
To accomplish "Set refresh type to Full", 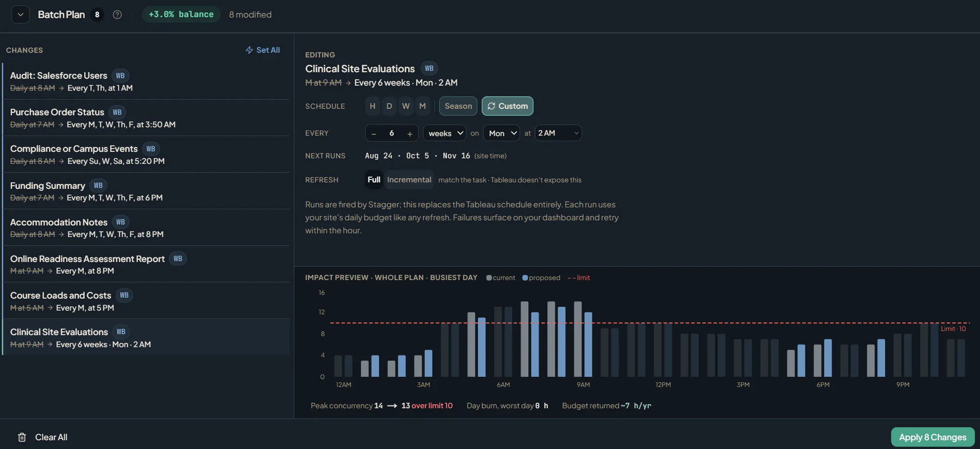I will (374, 180).
